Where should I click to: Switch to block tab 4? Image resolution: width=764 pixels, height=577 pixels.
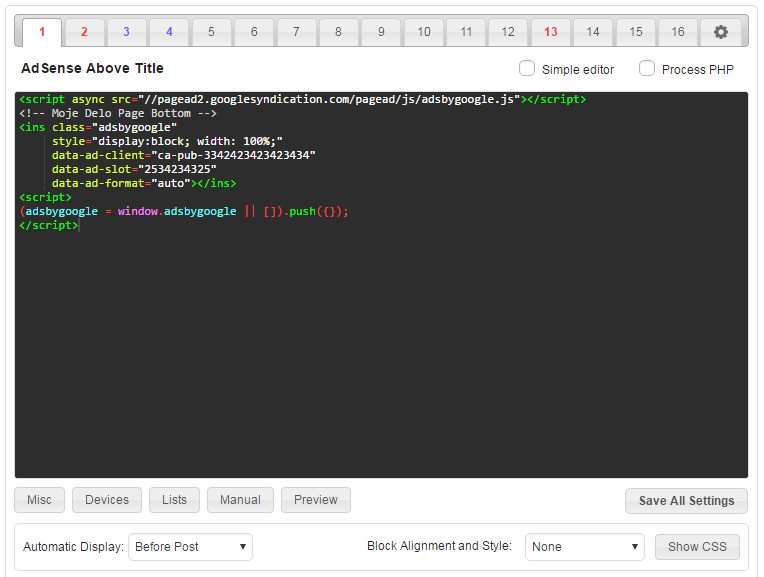pyautogui.click(x=169, y=32)
